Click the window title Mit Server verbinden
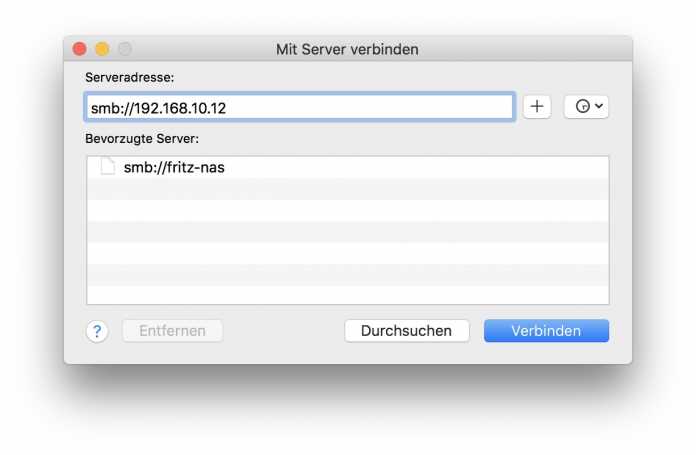Image resolution: width=696 pixels, height=455 pixels. point(347,49)
